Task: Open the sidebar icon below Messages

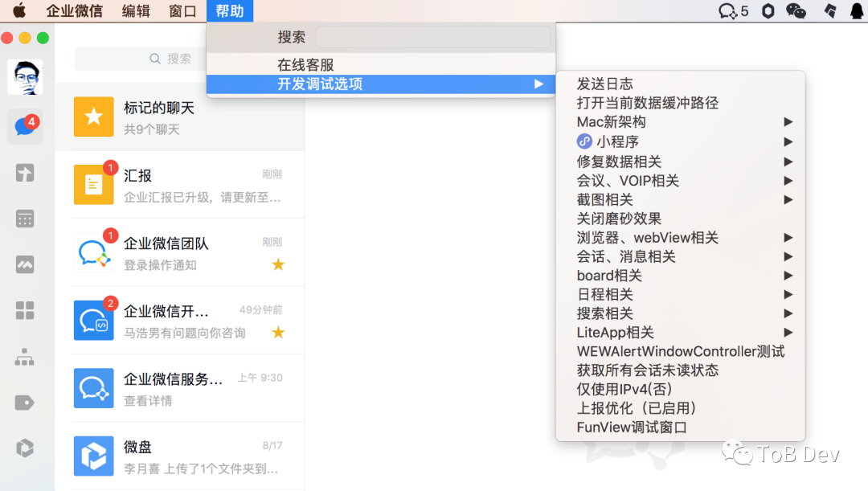Action: click(x=25, y=174)
